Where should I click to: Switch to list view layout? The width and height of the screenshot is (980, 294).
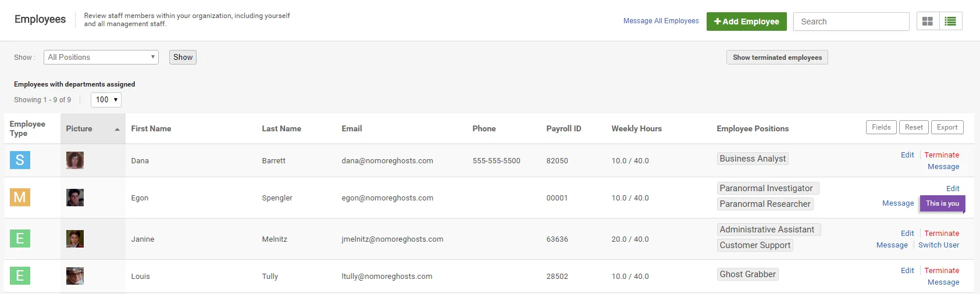(950, 21)
